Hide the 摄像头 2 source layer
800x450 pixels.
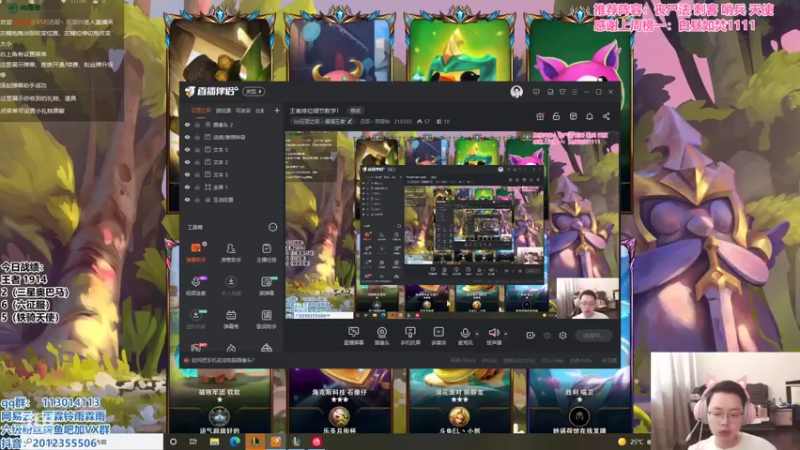click(187, 124)
